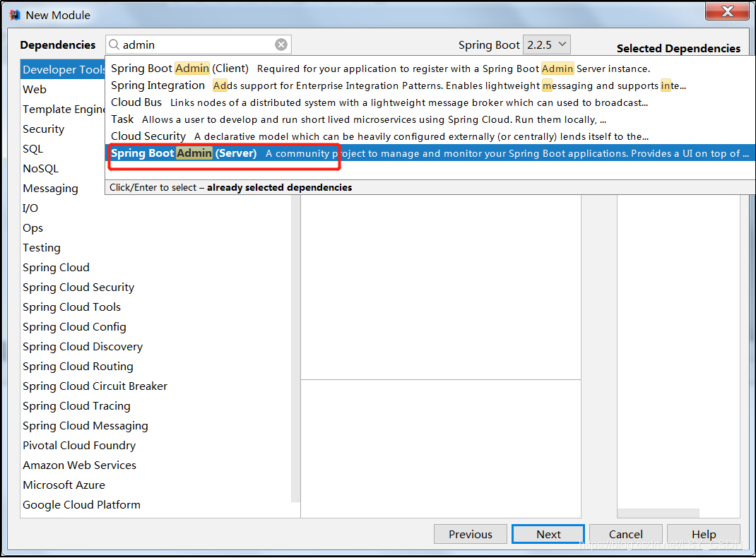The image size is (756, 558).
Task: Select Spring Cloud Tools category
Action: click(x=155, y=307)
